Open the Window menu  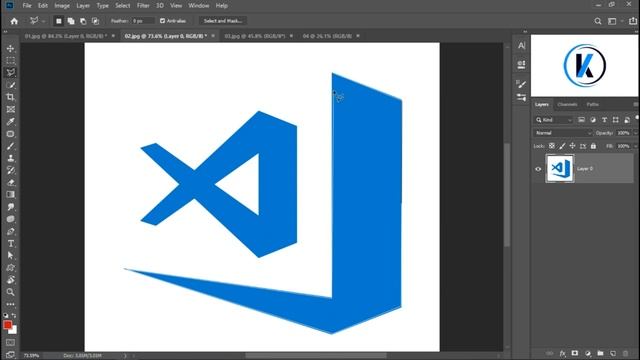click(x=199, y=6)
